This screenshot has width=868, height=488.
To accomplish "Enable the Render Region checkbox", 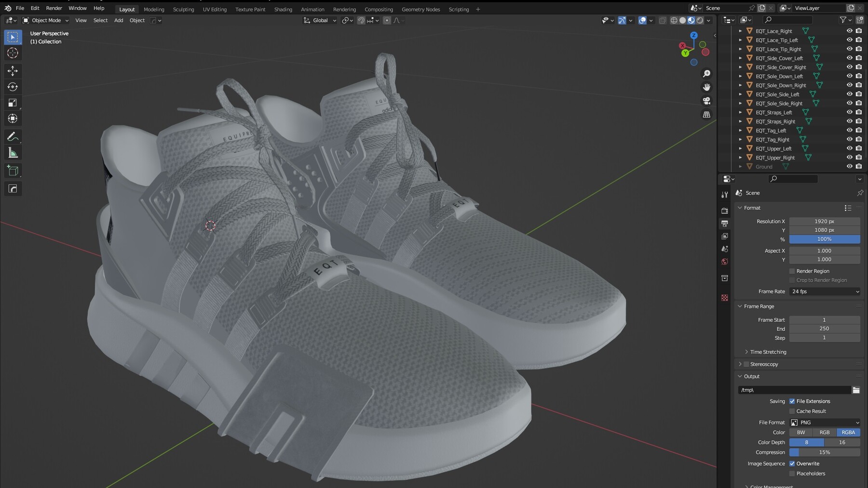I will [x=791, y=271].
